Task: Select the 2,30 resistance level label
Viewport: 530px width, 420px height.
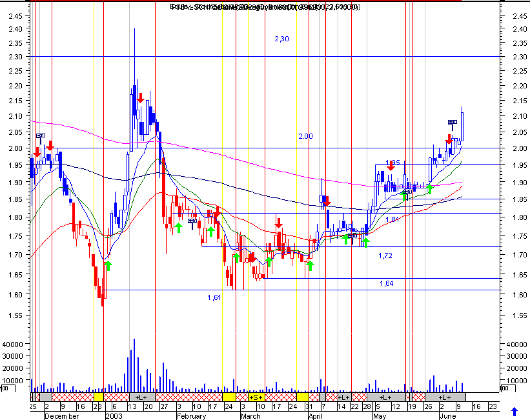Action: (281, 39)
